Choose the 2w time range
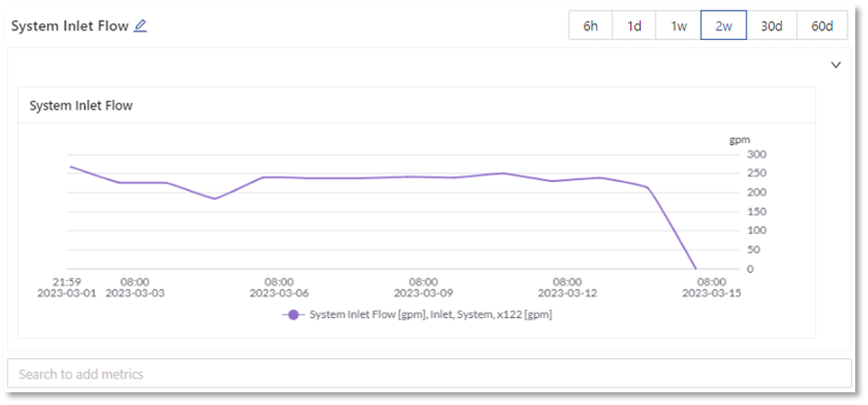This screenshot has width=868, height=405. [723, 25]
